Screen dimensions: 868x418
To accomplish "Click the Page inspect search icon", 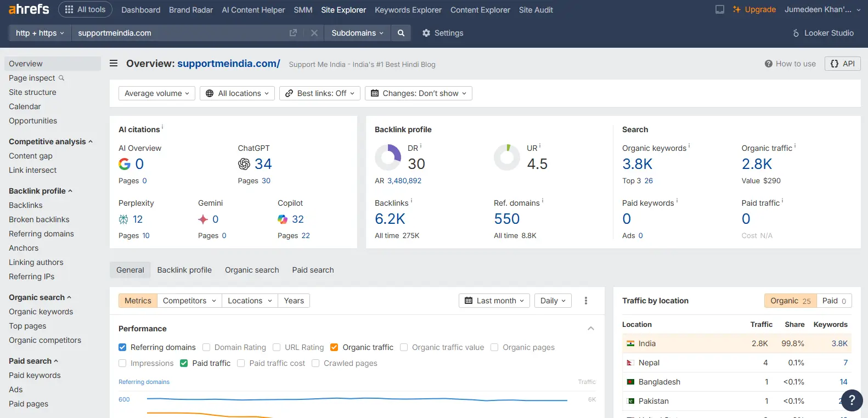I will 61,78.
